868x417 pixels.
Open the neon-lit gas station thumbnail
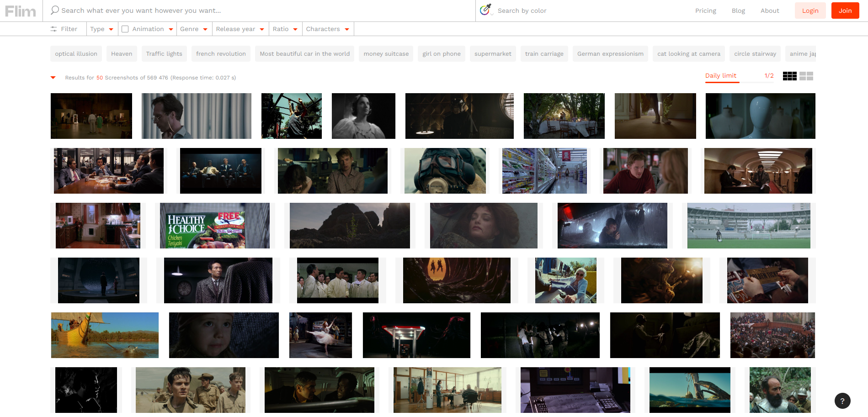point(416,335)
